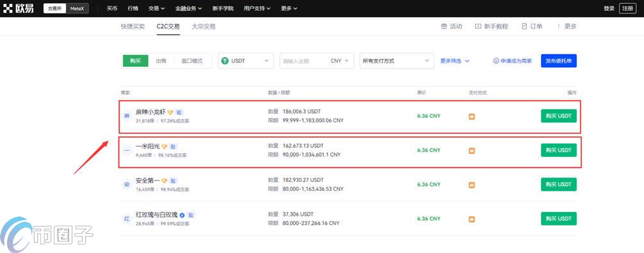Click the 注册 register button

627,8
